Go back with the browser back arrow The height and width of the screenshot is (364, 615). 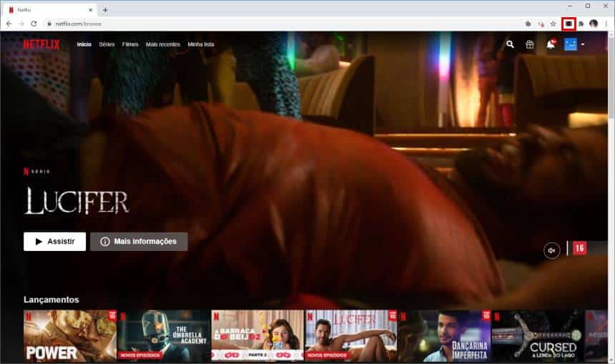pyautogui.click(x=9, y=24)
